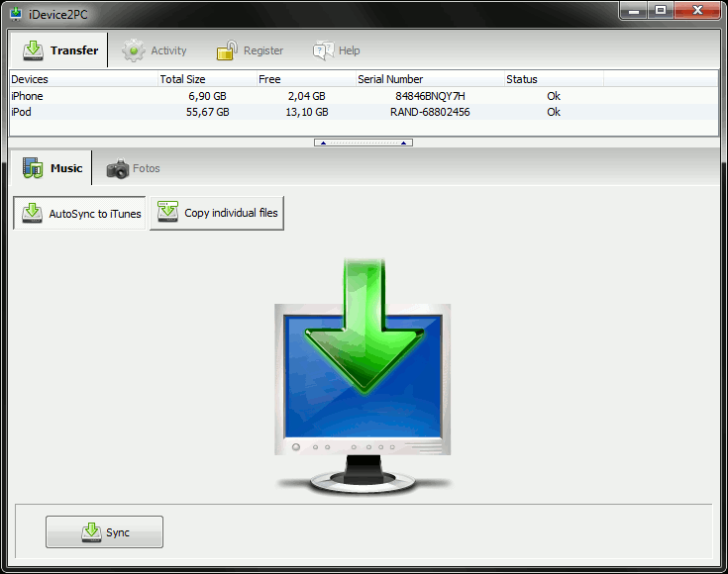Select the iPod device row

coord(364,112)
